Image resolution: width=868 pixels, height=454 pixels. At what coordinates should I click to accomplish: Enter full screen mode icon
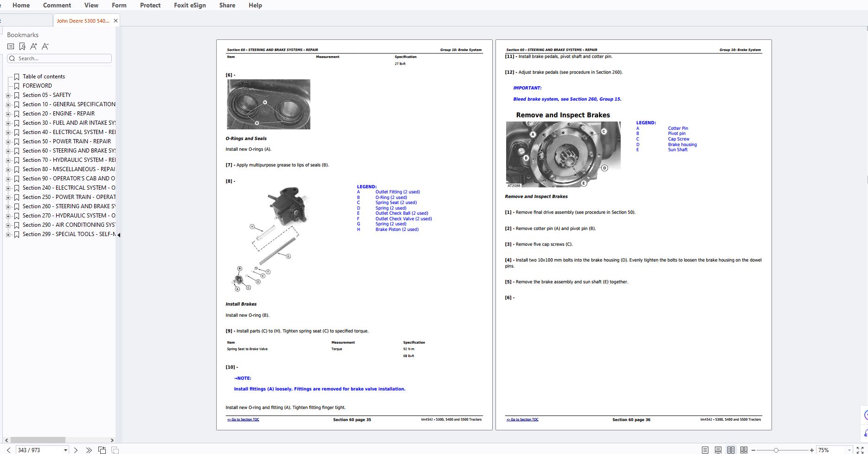[860, 450]
